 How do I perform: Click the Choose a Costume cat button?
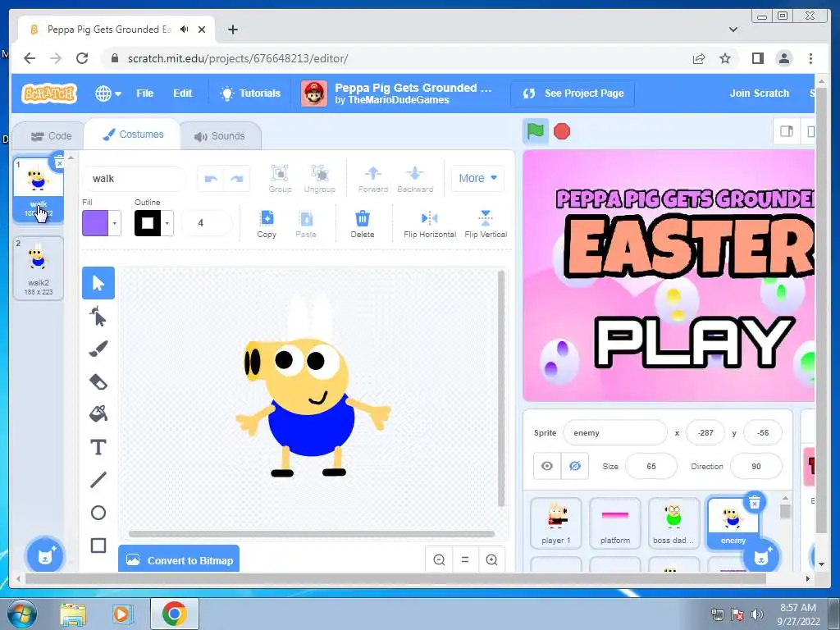45,556
